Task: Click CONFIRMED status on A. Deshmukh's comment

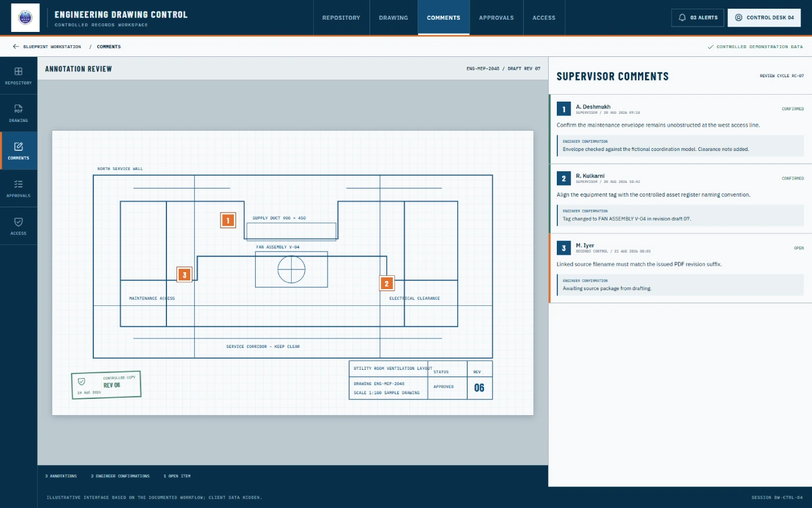Action: 793,109
